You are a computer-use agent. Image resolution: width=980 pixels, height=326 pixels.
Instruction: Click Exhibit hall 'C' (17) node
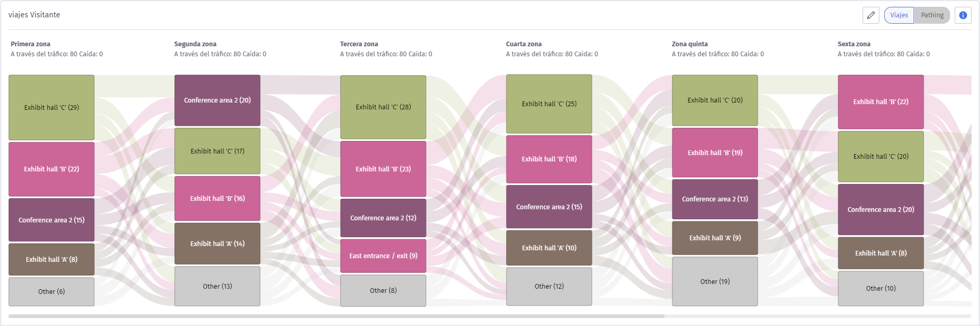point(217,151)
